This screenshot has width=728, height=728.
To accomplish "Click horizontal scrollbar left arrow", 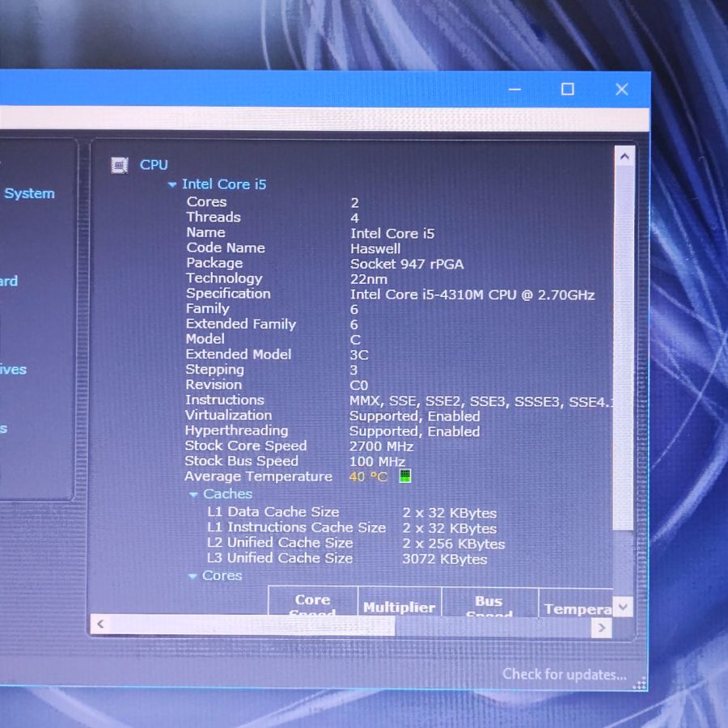I will pos(100,624).
